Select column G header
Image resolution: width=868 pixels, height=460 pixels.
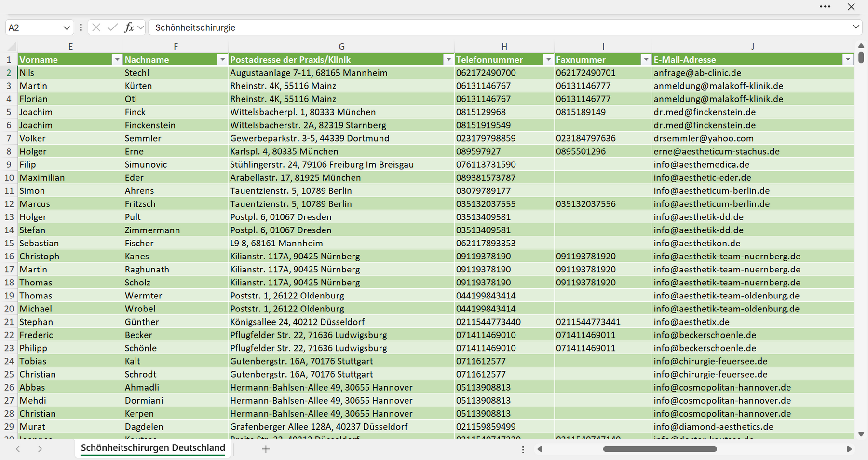tap(341, 47)
